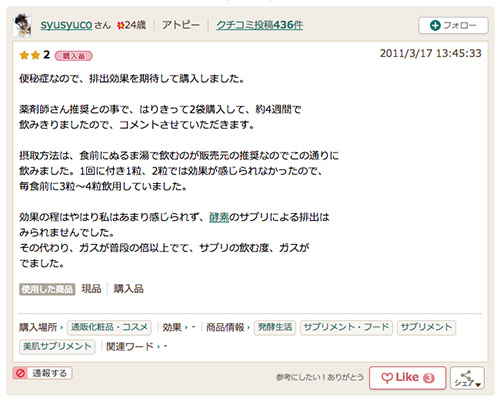The height and width of the screenshot is (401, 500).
Task: Click the heart icon on Like button
Action: [x=387, y=378]
